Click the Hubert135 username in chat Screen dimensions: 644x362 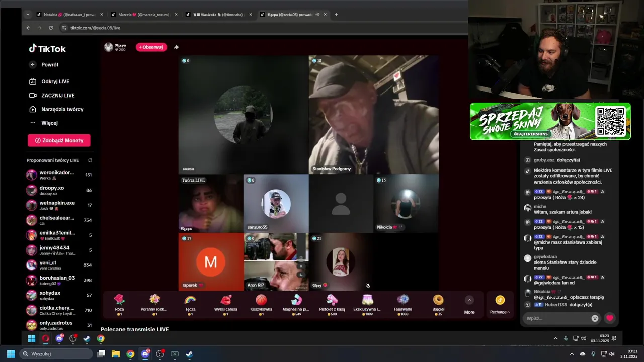click(x=555, y=305)
